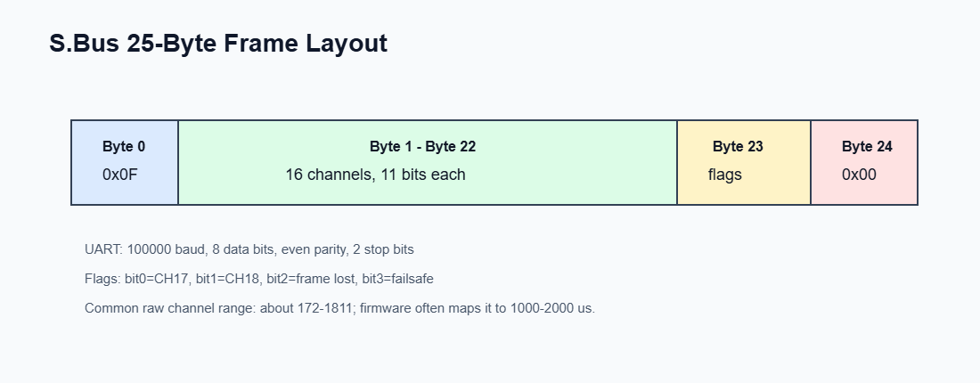This screenshot has width=980, height=383.
Task: Click the Flags bit definitions line
Action: click(x=258, y=279)
